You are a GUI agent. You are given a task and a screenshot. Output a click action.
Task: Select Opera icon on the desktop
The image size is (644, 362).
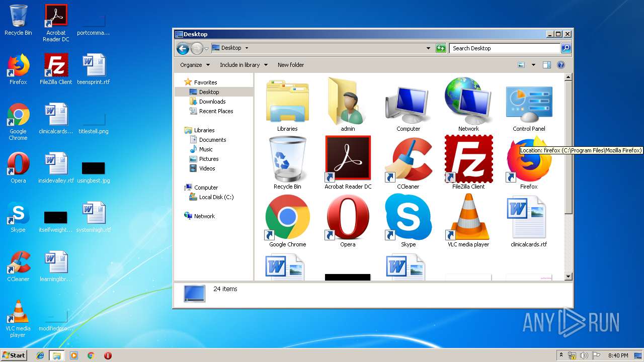click(x=18, y=168)
